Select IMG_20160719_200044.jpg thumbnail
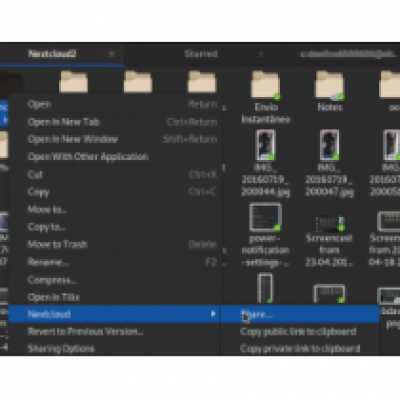 (266, 145)
